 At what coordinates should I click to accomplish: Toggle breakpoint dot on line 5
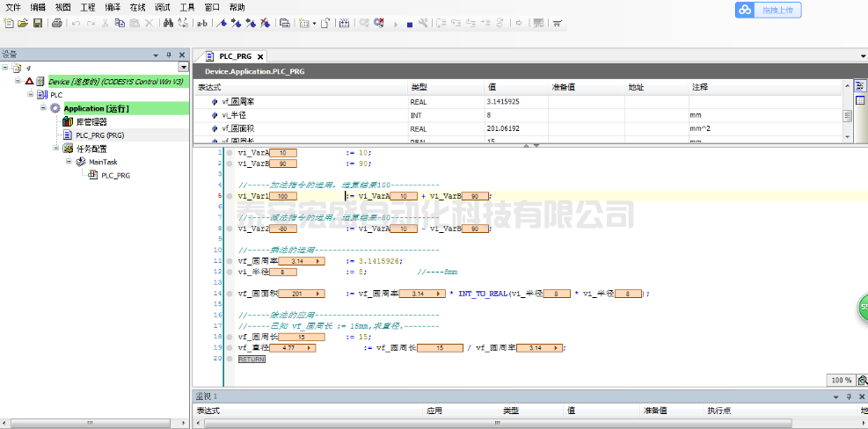[230, 196]
